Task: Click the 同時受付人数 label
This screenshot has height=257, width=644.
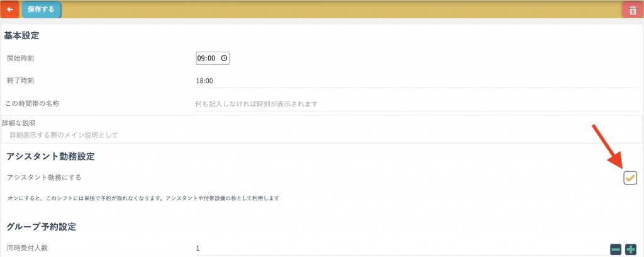Action: [28, 248]
